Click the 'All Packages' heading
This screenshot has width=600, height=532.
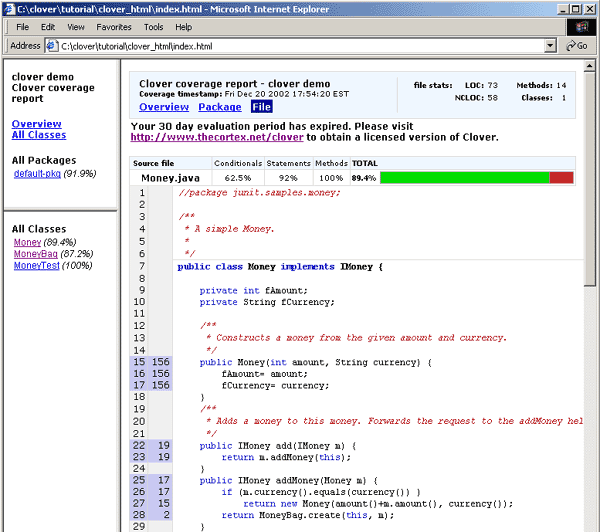pos(44,160)
